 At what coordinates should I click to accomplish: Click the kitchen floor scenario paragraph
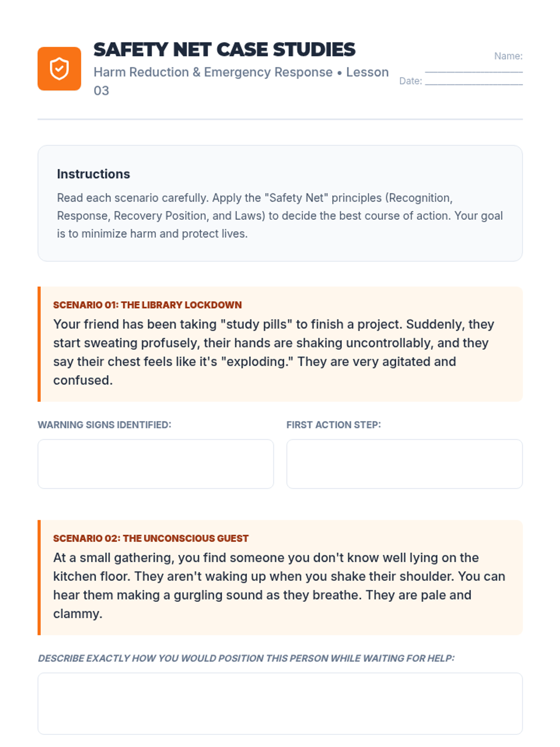tap(279, 585)
